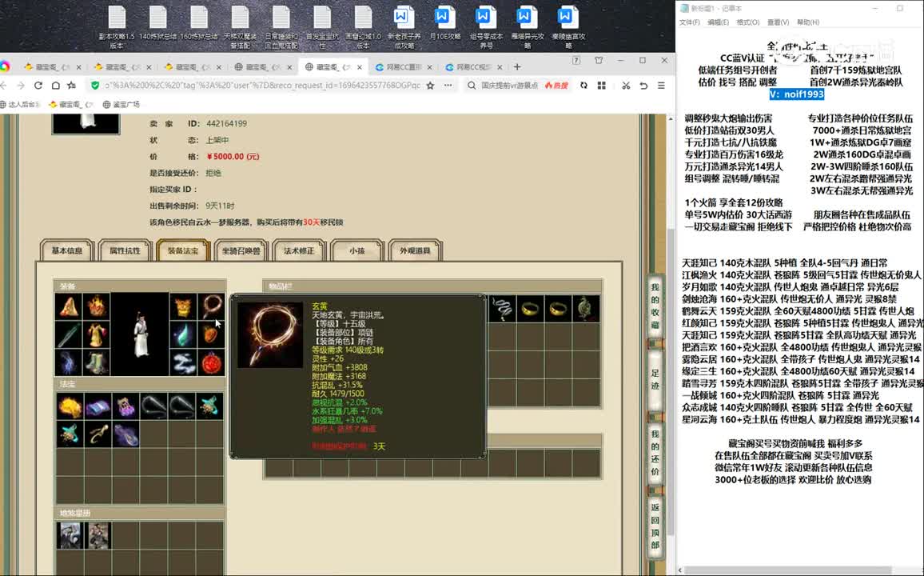Click the browser forward arrow
This screenshot has height=576, width=924.
click(x=21, y=86)
